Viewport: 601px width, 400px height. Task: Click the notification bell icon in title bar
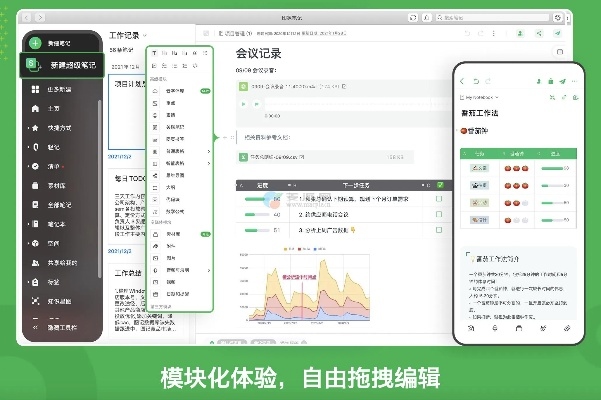[427, 17]
